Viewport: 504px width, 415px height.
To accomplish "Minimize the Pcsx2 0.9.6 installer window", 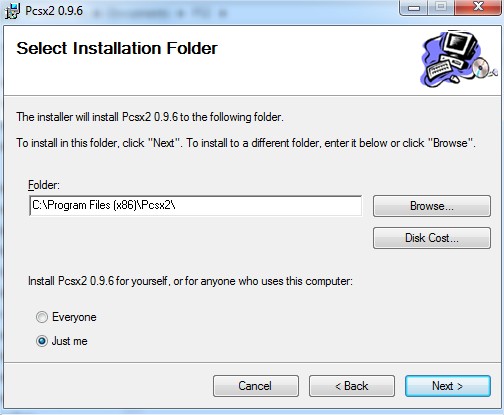I will [414, 7].
